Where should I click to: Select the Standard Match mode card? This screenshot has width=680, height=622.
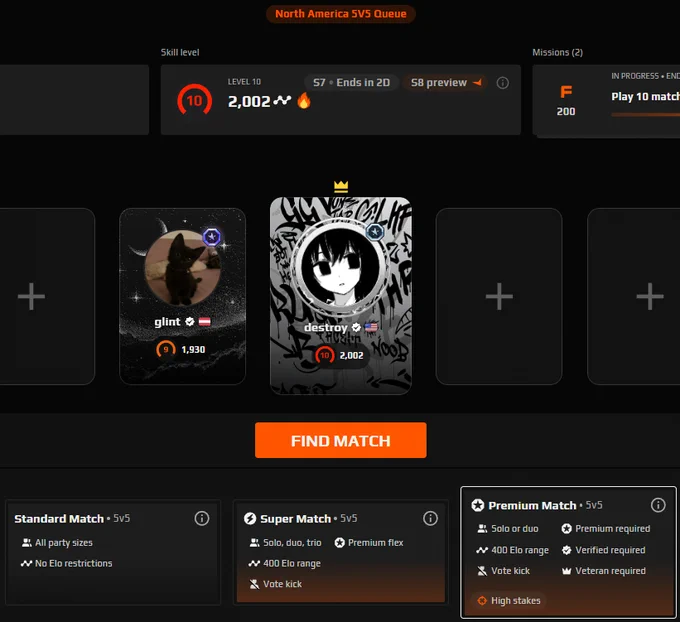pyautogui.click(x=113, y=552)
